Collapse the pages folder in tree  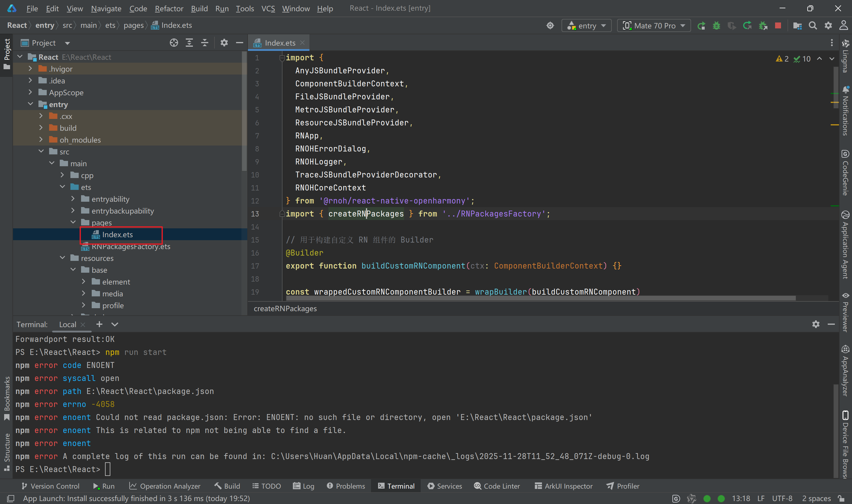tap(73, 222)
